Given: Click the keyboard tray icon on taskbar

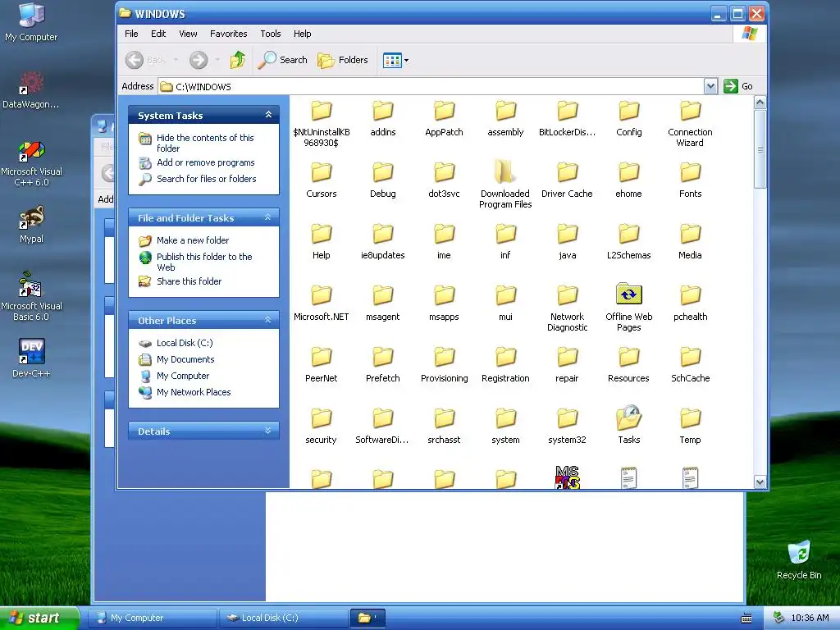Looking at the screenshot, I should [746, 619].
